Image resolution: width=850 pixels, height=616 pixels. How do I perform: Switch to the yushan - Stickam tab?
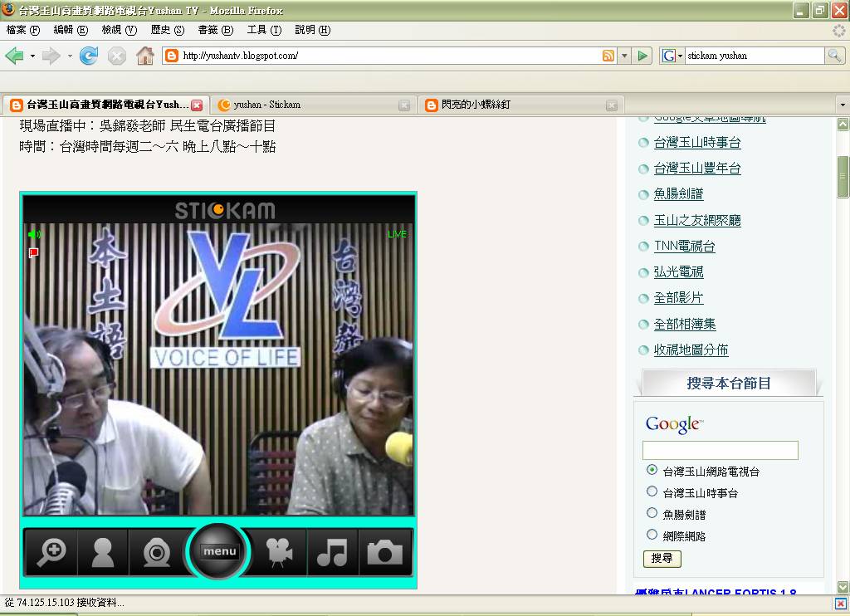click(313, 105)
